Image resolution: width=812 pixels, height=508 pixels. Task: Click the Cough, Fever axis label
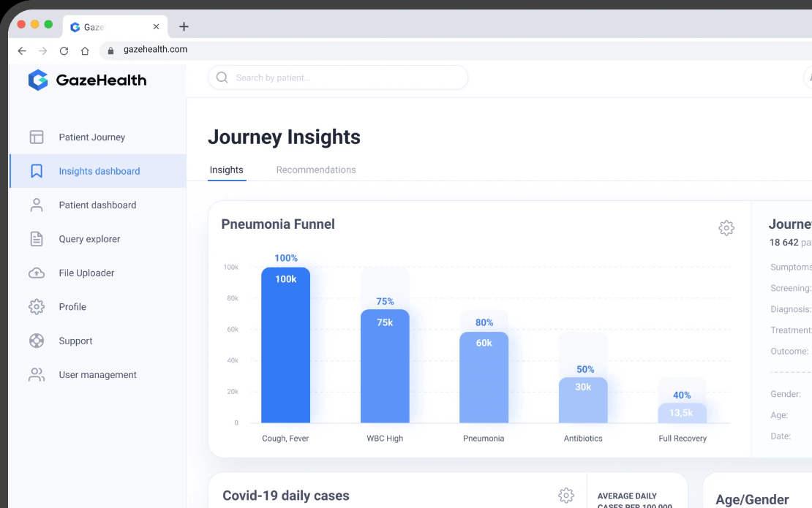click(285, 438)
